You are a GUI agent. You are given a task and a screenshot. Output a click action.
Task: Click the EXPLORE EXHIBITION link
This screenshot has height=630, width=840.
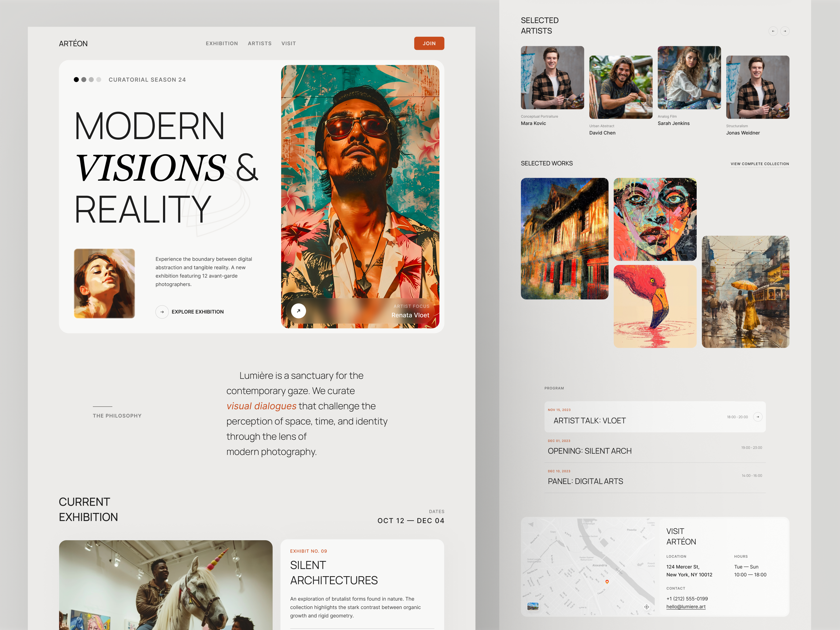click(x=197, y=312)
